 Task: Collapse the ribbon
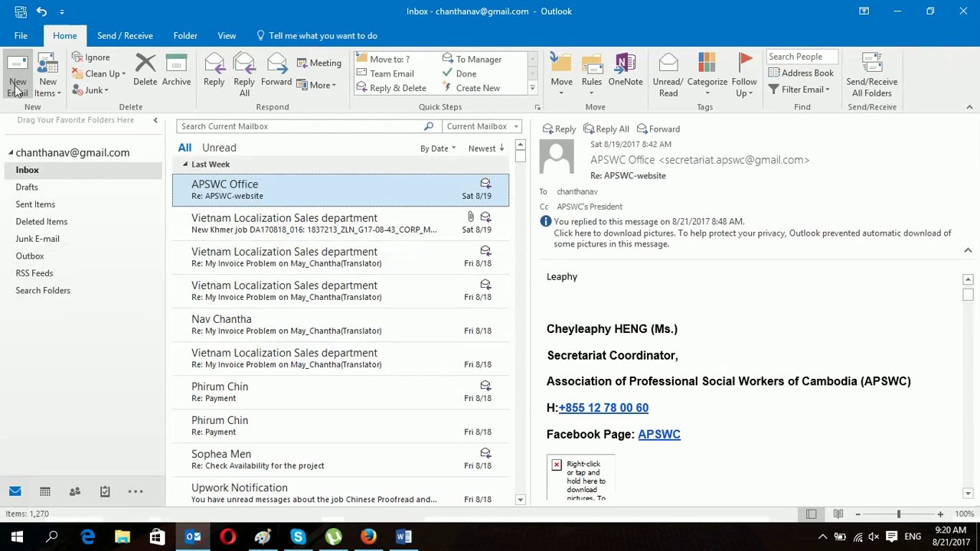pyautogui.click(x=969, y=107)
